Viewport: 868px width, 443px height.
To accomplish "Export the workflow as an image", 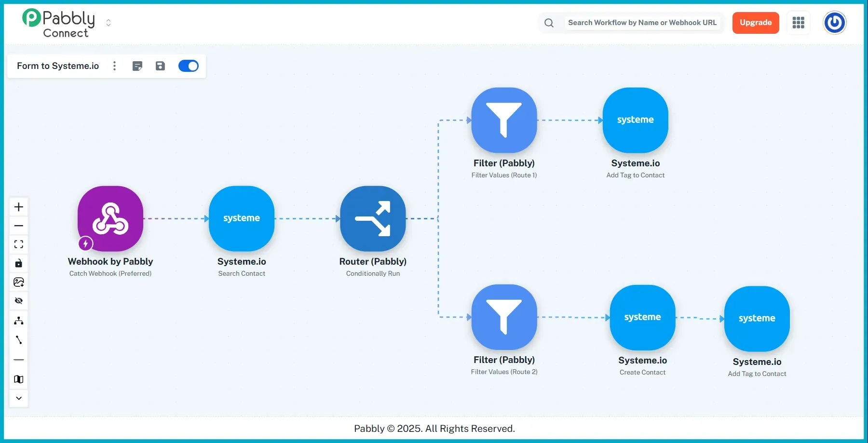I will (x=19, y=282).
